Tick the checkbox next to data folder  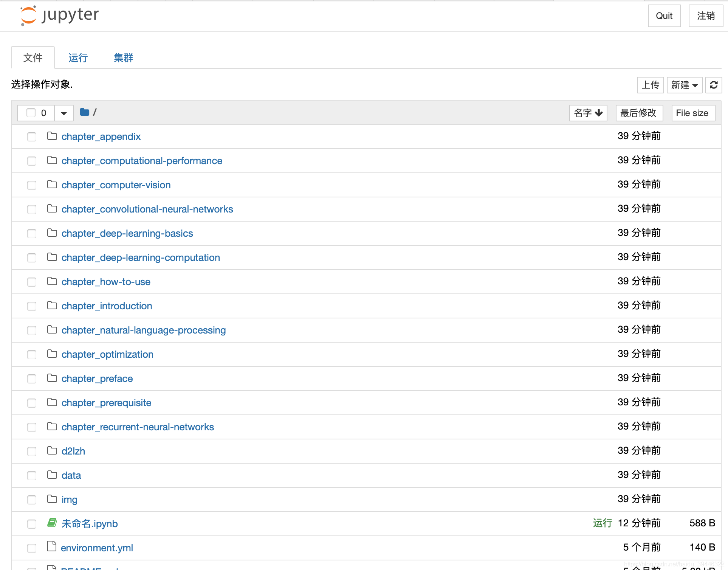point(32,475)
